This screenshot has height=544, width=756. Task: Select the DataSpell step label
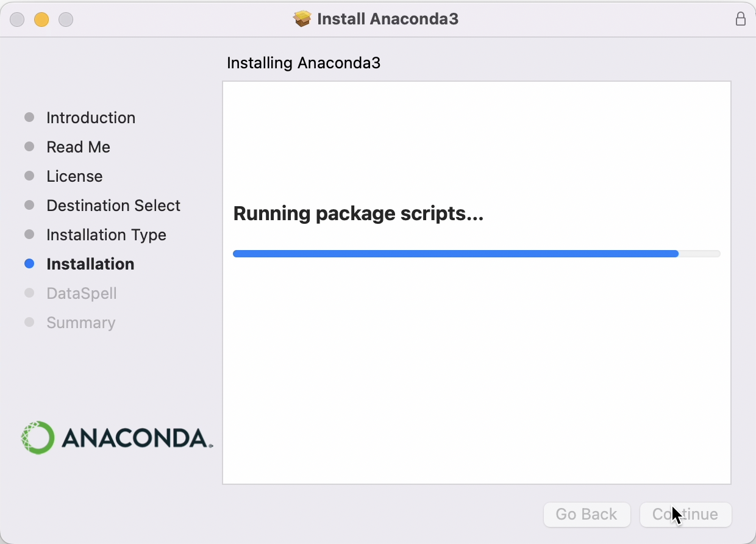click(82, 293)
